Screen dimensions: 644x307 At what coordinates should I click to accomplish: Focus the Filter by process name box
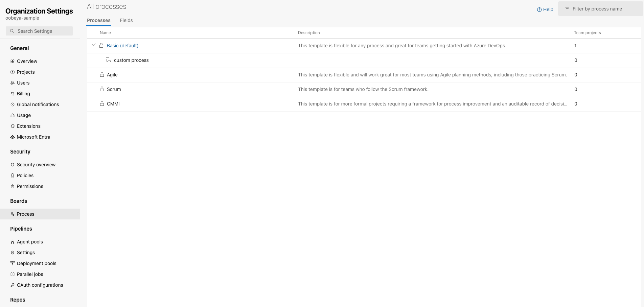pos(600,9)
